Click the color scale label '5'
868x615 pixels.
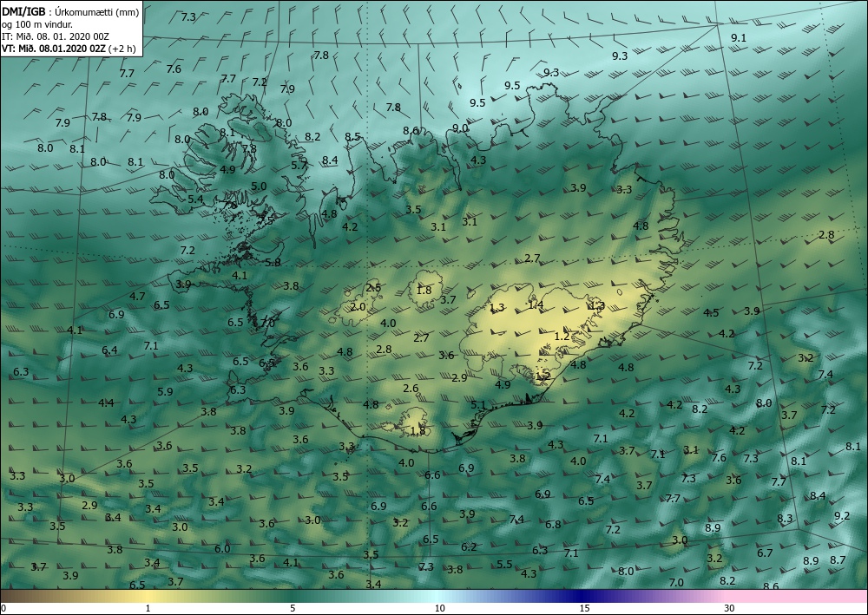[293, 608]
